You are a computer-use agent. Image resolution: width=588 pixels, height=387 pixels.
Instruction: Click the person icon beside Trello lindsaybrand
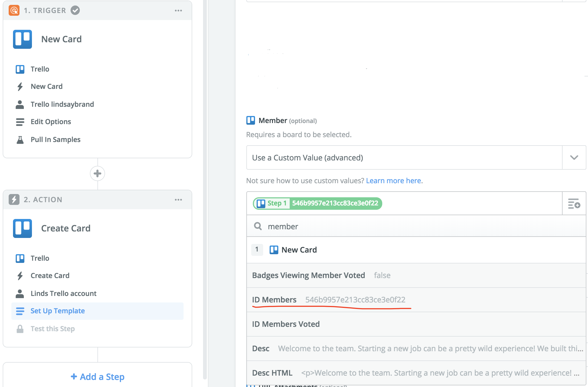coord(20,104)
